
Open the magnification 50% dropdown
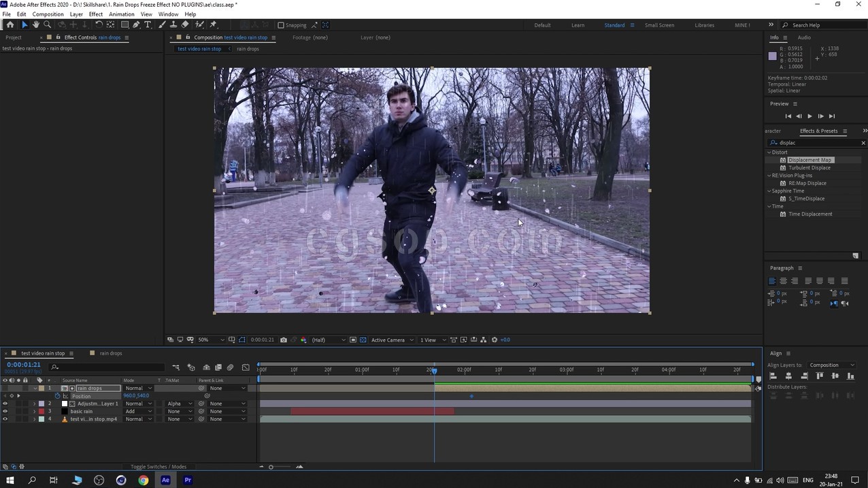pyautogui.click(x=211, y=340)
